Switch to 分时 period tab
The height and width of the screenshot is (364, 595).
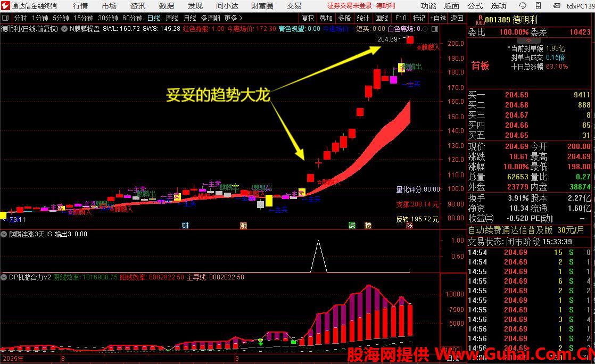[x=21, y=18]
